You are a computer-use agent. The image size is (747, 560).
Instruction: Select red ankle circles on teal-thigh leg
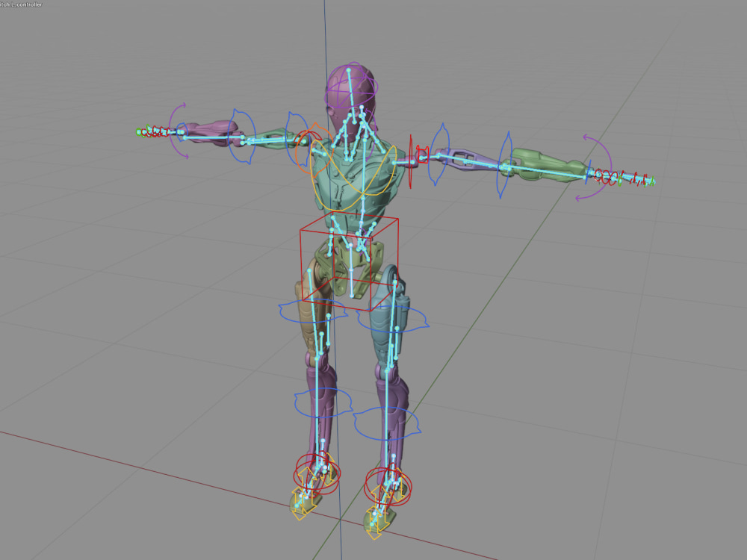[x=388, y=486]
